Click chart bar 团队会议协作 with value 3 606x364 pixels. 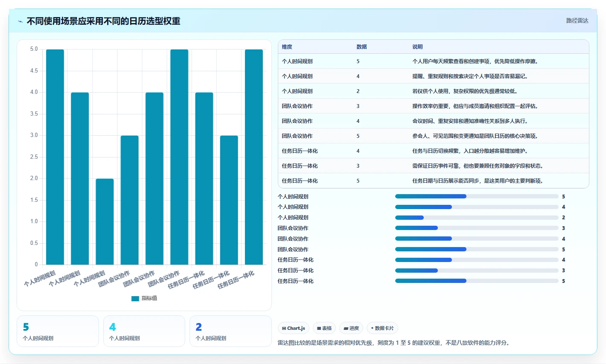(129, 200)
